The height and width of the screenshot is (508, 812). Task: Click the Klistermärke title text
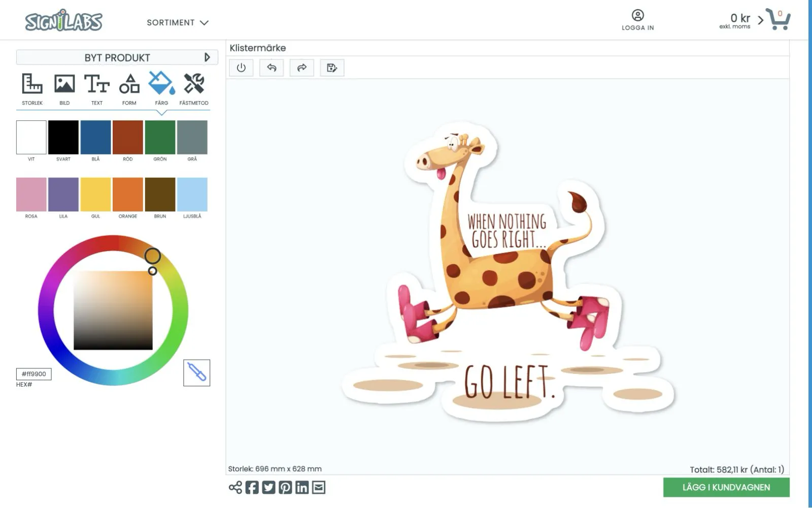point(258,48)
